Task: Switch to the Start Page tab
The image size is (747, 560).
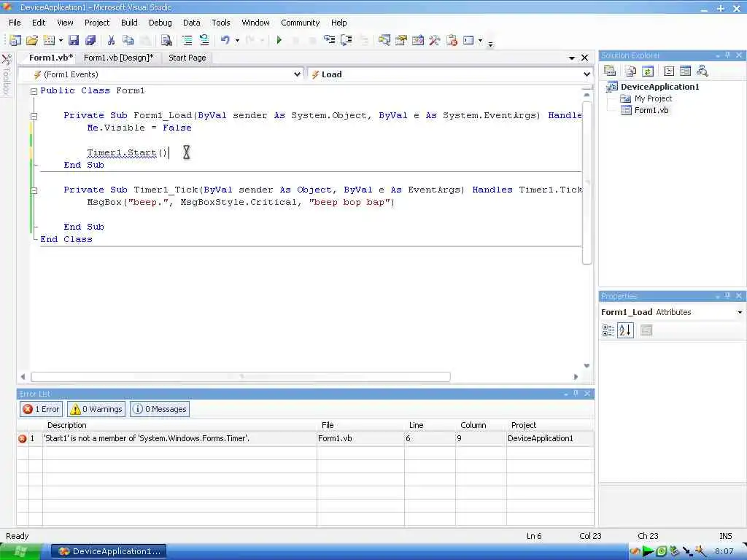Action: [x=187, y=58]
